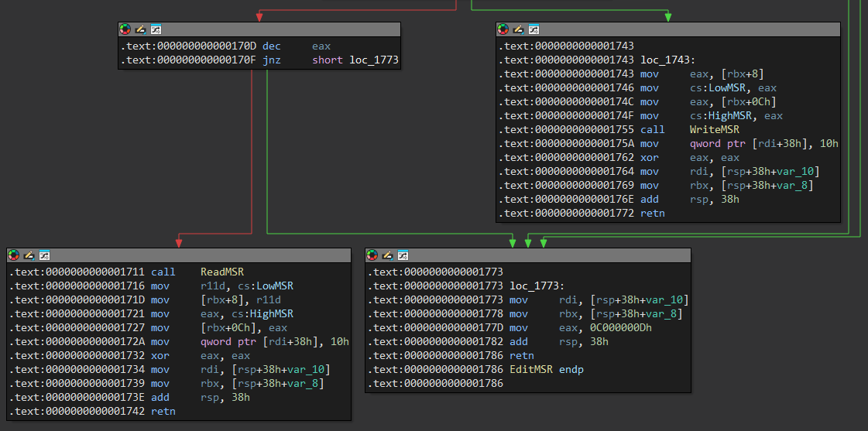Click the jnz target short loc_1773
The image size is (868, 431).
tap(355, 60)
